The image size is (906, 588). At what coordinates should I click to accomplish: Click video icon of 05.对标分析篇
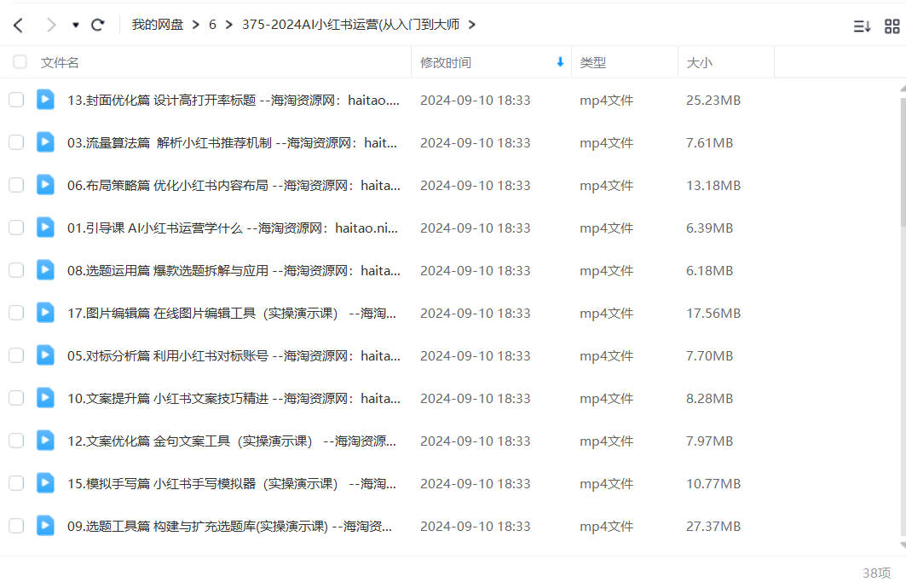click(45, 355)
